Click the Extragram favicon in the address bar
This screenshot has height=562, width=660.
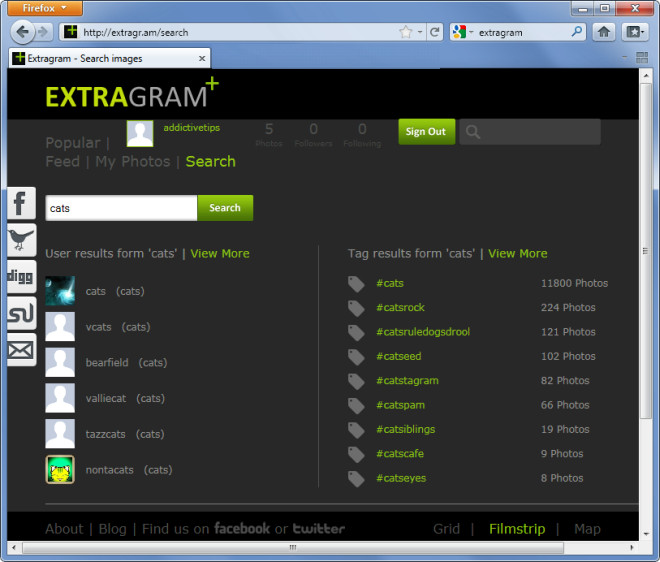pyautogui.click(x=71, y=32)
